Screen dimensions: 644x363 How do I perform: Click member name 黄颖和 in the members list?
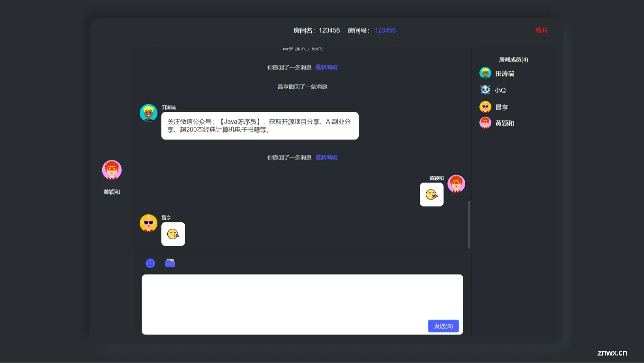click(x=505, y=123)
